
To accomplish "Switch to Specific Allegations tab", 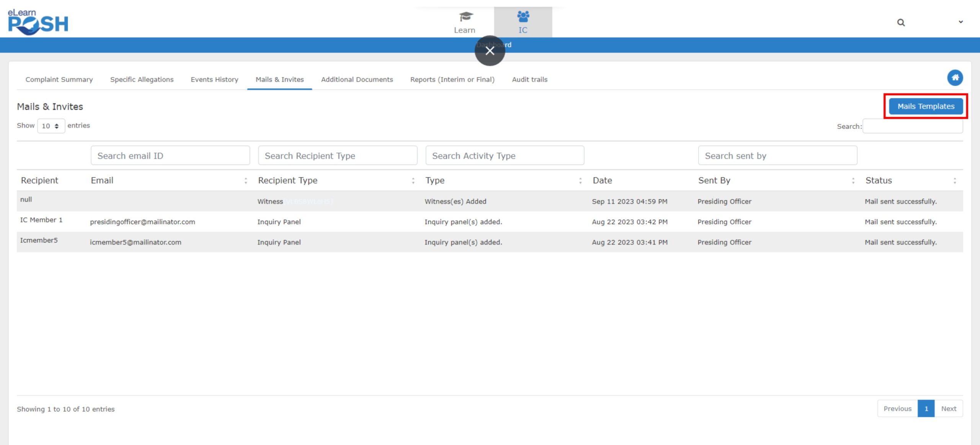I will 142,79.
